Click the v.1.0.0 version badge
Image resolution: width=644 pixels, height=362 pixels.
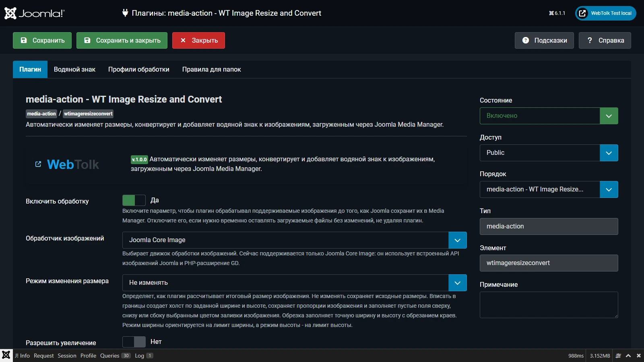click(x=139, y=160)
